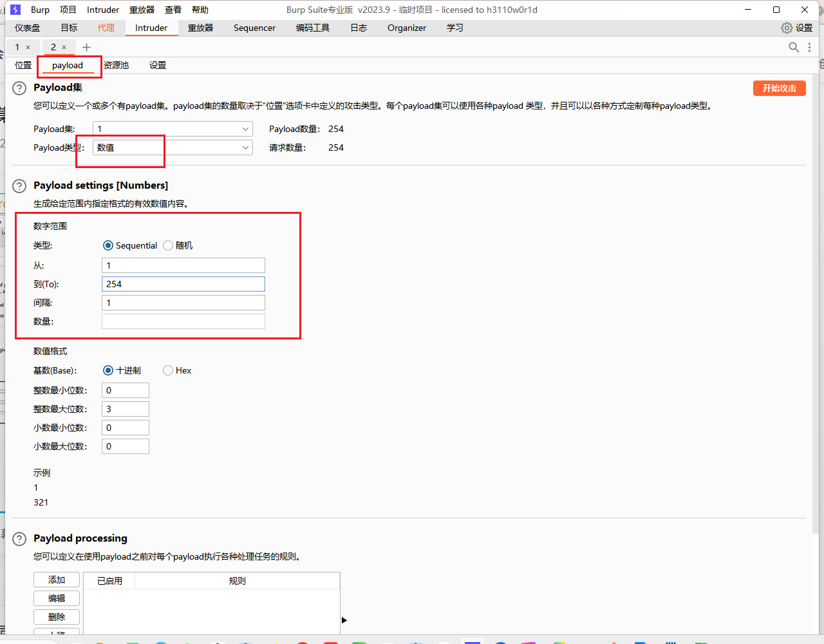Open the 帮助 menu
824x644 pixels.
(200, 10)
